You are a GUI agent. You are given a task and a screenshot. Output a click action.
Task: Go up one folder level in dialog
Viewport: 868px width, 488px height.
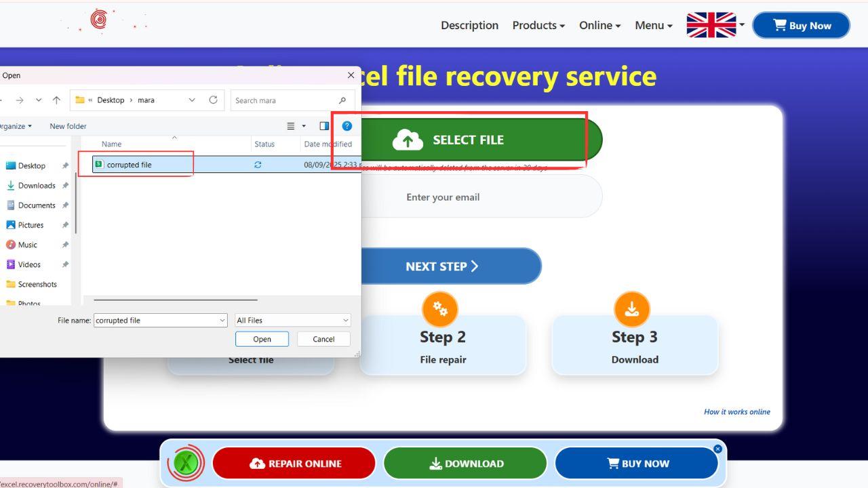coord(56,100)
